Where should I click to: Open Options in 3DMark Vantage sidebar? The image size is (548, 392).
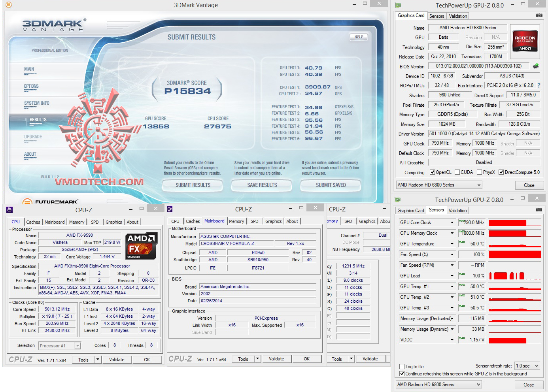point(31,86)
